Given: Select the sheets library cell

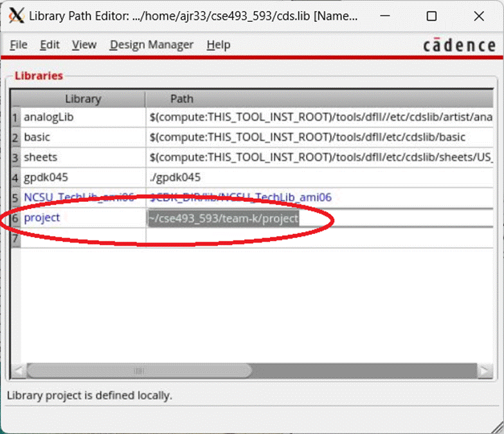Looking at the screenshot, I should 83,157.
